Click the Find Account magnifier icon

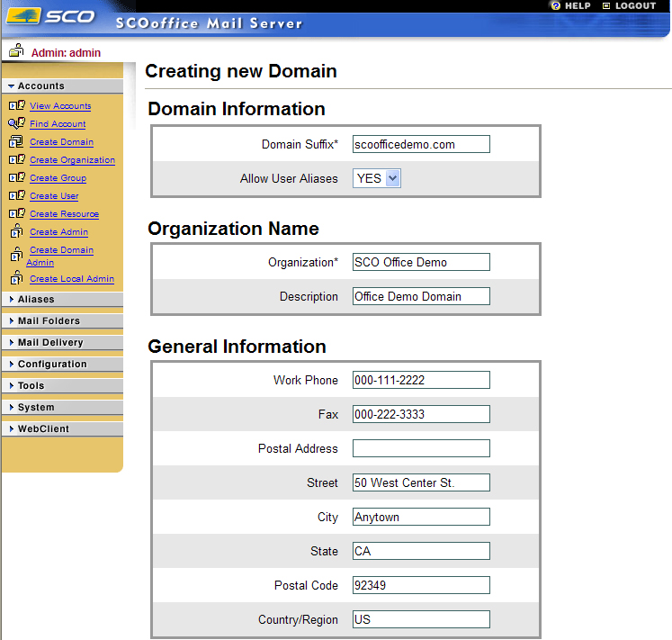(16, 124)
